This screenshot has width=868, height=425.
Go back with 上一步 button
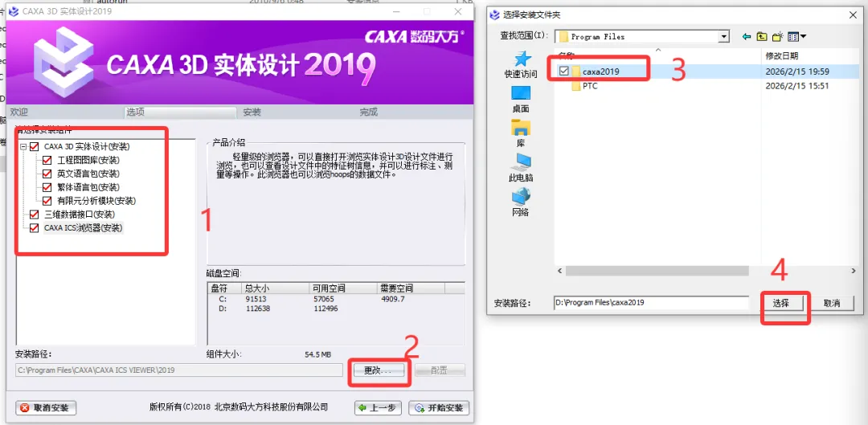coord(378,408)
